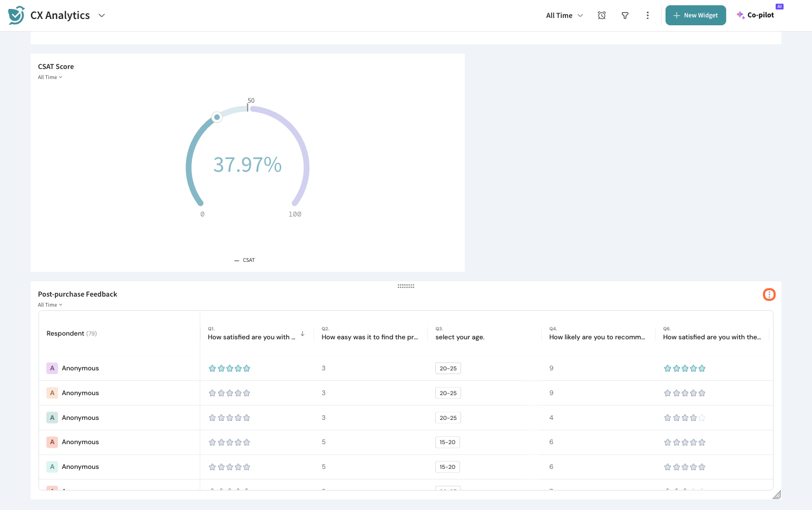This screenshot has width=812, height=510.
Task: Click the CX Analytics checkmark logo
Action: [x=16, y=15]
